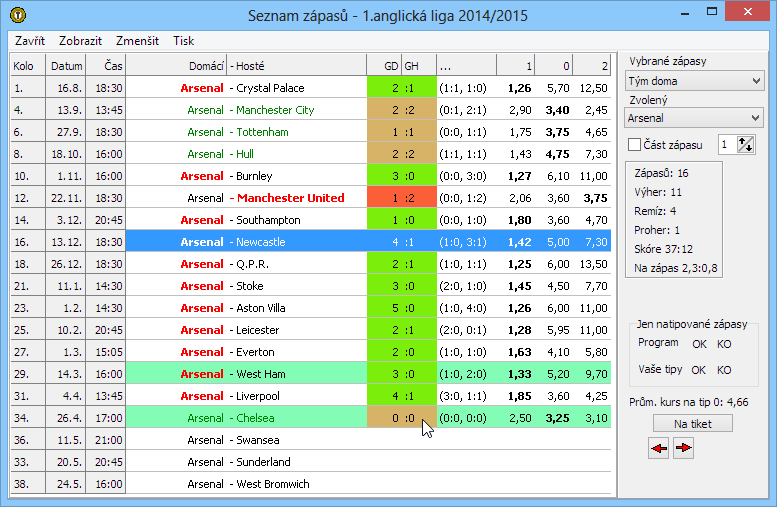The image size is (777, 507).
Task: Click KO next to Vaše tipy
Action: click(724, 370)
